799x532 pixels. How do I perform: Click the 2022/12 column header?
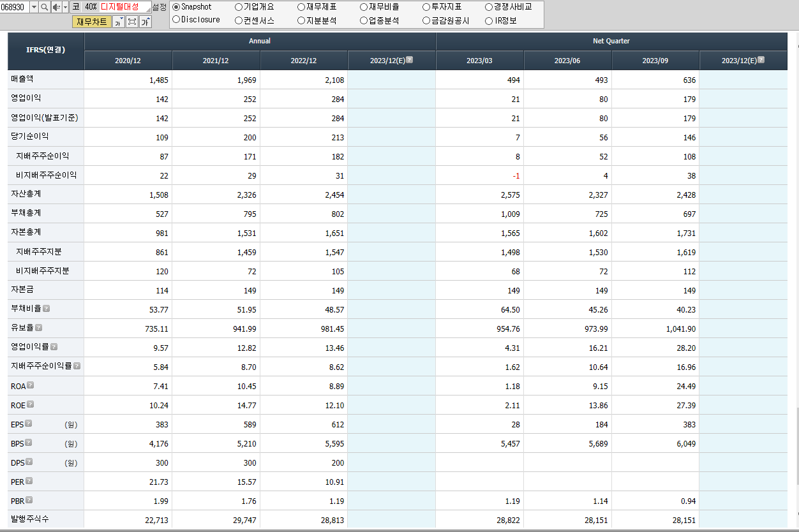point(304,61)
